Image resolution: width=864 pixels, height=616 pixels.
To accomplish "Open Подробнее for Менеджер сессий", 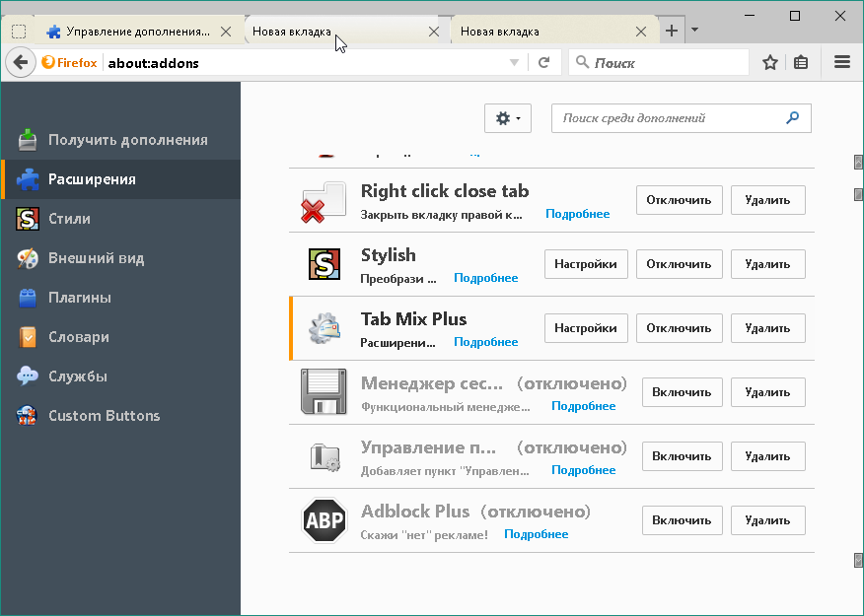I will [584, 406].
